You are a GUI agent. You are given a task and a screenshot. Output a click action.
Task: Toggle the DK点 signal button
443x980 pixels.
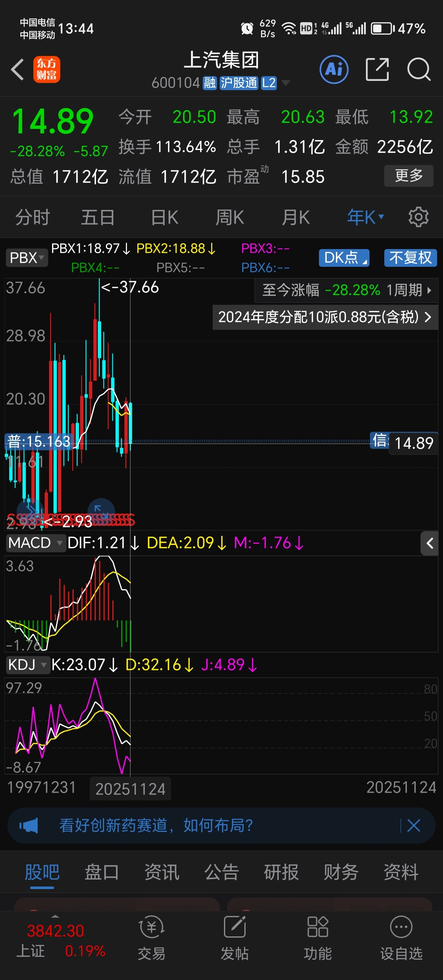pyautogui.click(x=344, y=258)
